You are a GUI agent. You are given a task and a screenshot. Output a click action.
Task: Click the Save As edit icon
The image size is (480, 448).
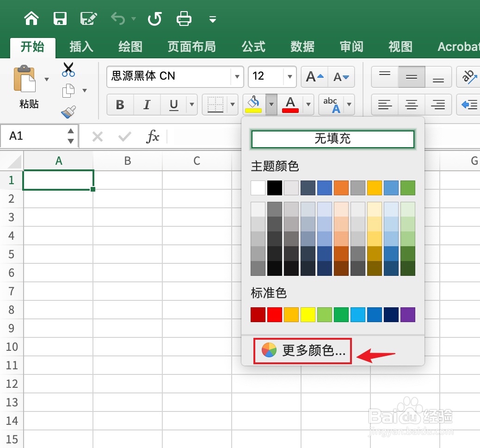click(x=88, y=19)
